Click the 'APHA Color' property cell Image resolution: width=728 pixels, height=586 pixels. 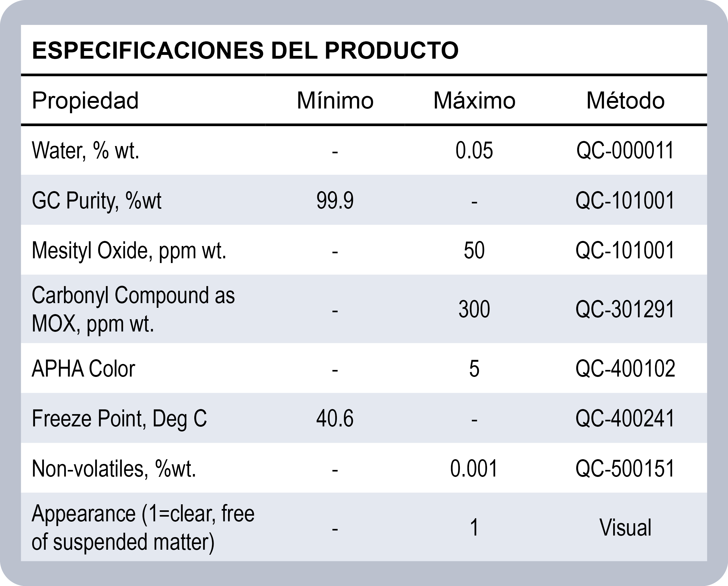(83, 368)
